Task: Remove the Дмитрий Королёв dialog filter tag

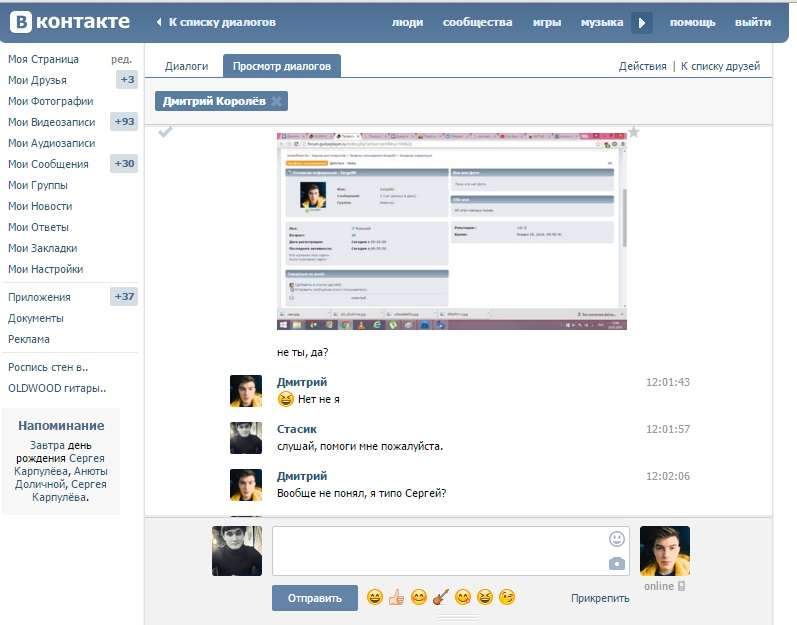Action: coord(277,101)
